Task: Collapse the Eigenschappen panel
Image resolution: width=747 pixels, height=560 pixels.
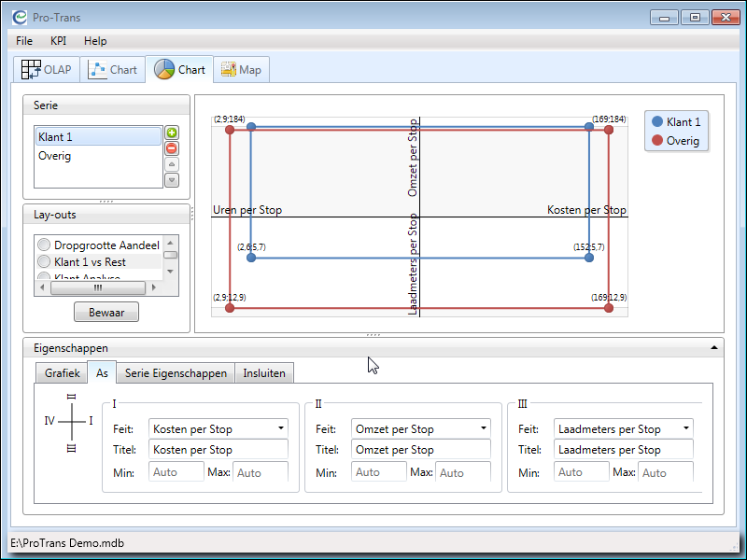Action: pos(714,347)
